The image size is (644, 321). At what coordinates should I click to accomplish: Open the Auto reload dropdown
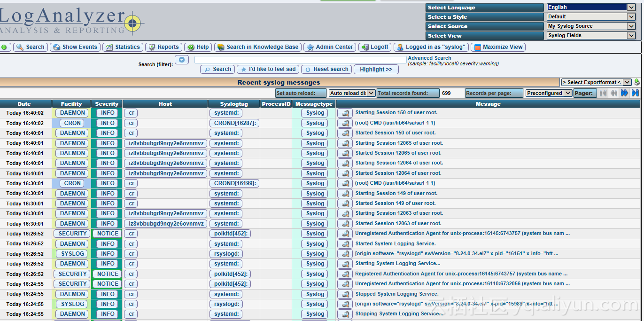tap(352, 93)
